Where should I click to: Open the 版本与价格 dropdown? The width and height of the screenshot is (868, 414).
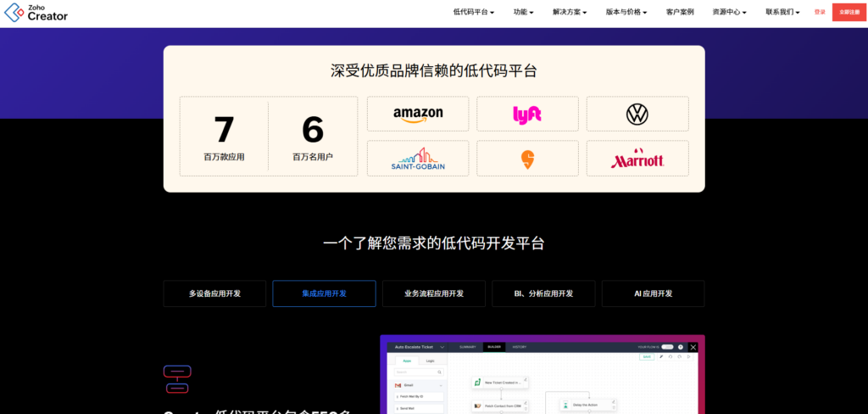[626, 12]
